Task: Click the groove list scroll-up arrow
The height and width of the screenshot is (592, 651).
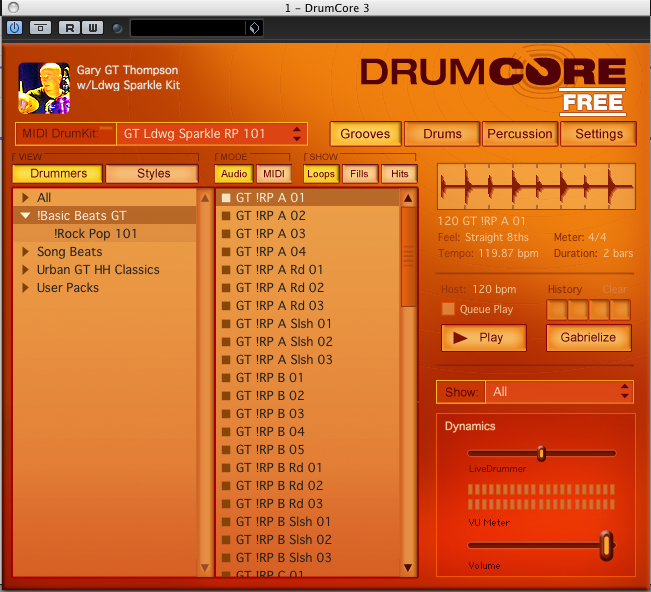Action: click(x=408, y=198)
